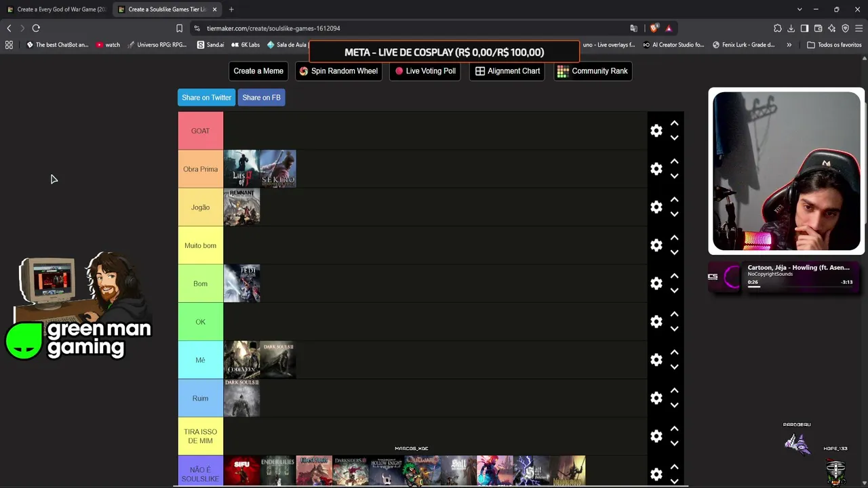This screenshot has width=868, height=488.
Task: Click the Muito bom tier label
Action: click(x=201, y=245)
